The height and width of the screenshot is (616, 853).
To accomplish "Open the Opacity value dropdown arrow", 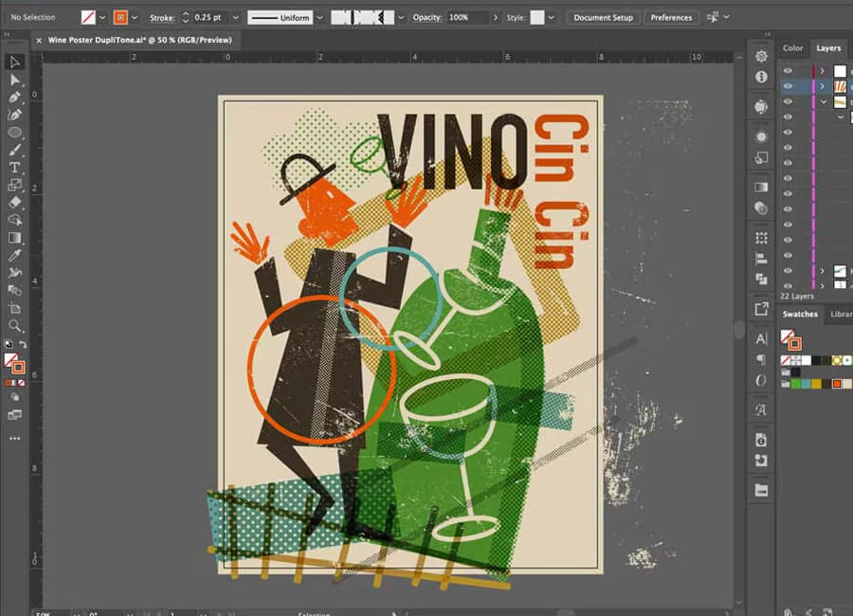I will click(497, 18).
